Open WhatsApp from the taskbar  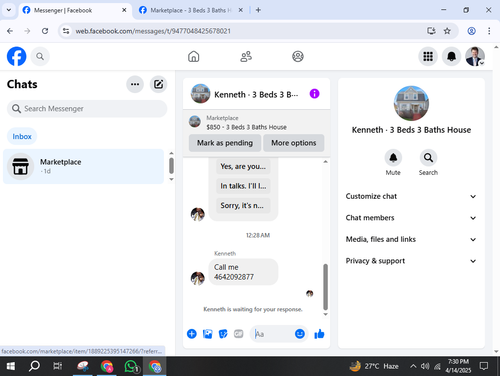(131, 366)
